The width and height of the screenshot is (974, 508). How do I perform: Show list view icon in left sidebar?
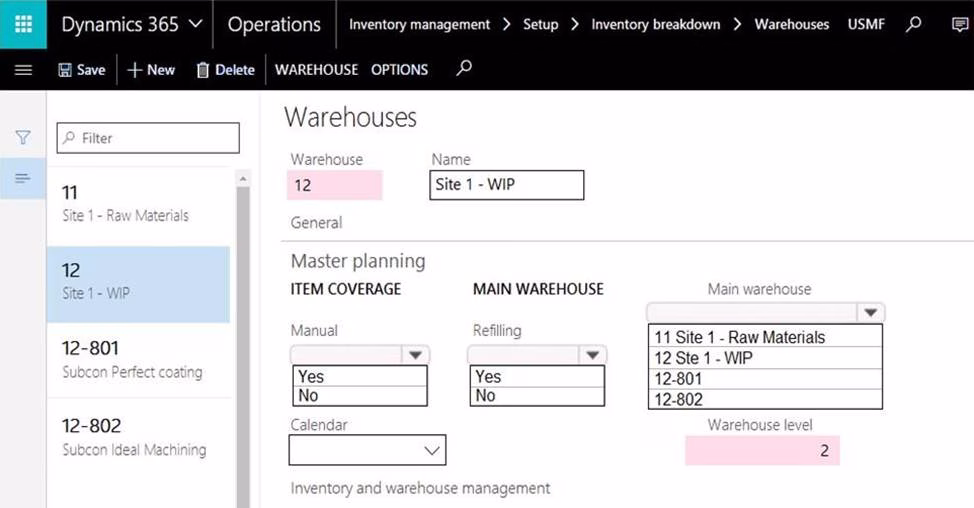(23, 178)
